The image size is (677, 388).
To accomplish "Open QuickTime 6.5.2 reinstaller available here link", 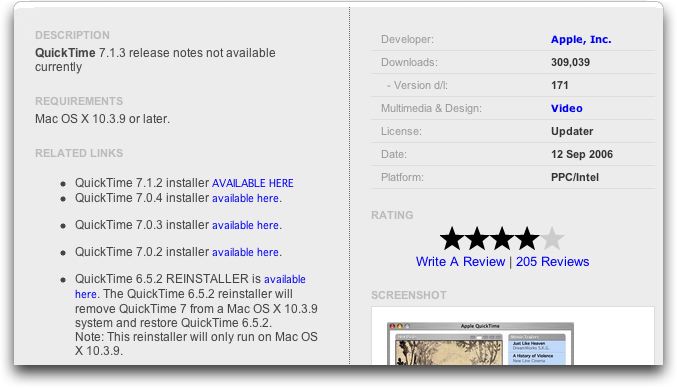I will pyautogui.click(x=285, y=279).
